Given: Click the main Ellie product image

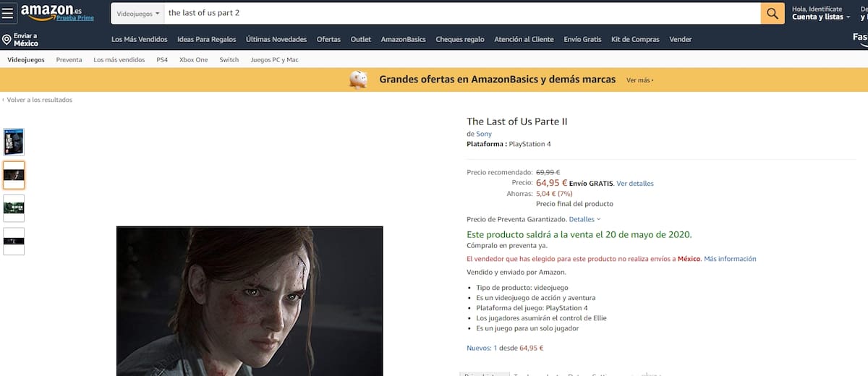Looking at the screenshot, I should point(250,301).
